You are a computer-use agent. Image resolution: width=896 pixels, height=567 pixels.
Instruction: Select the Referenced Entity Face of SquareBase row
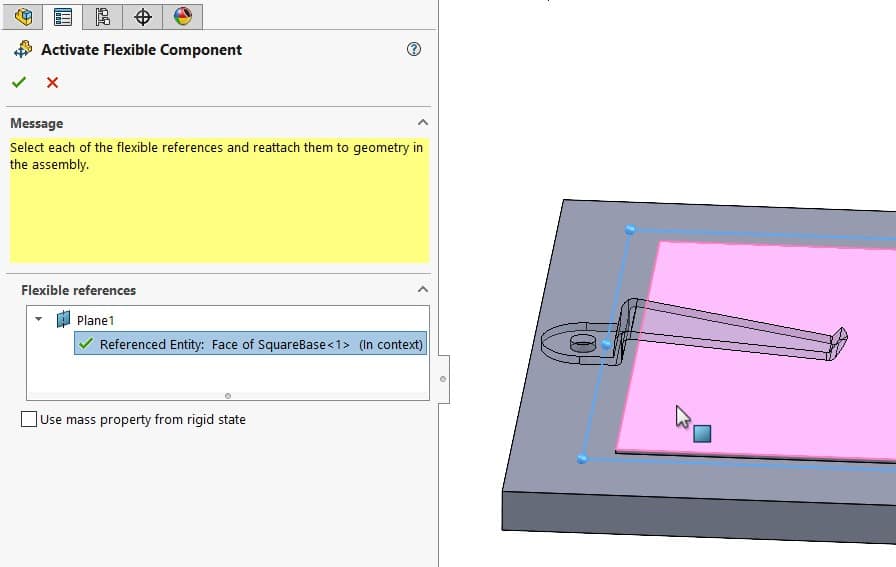click(250, 344)
